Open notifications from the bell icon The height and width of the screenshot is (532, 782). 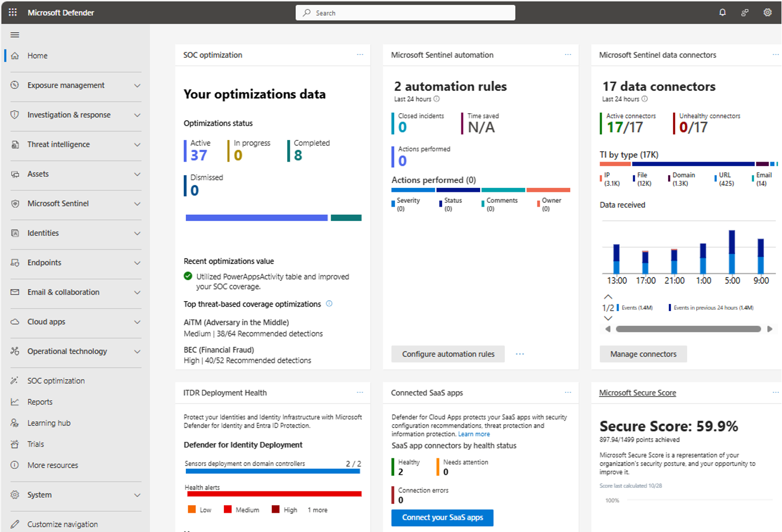click(722, 12)
